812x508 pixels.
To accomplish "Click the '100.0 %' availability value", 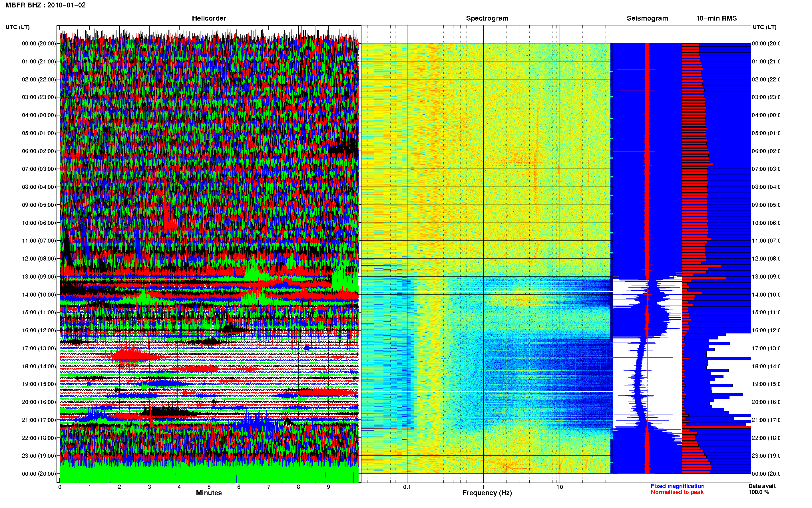I will [x=759, y=492].
